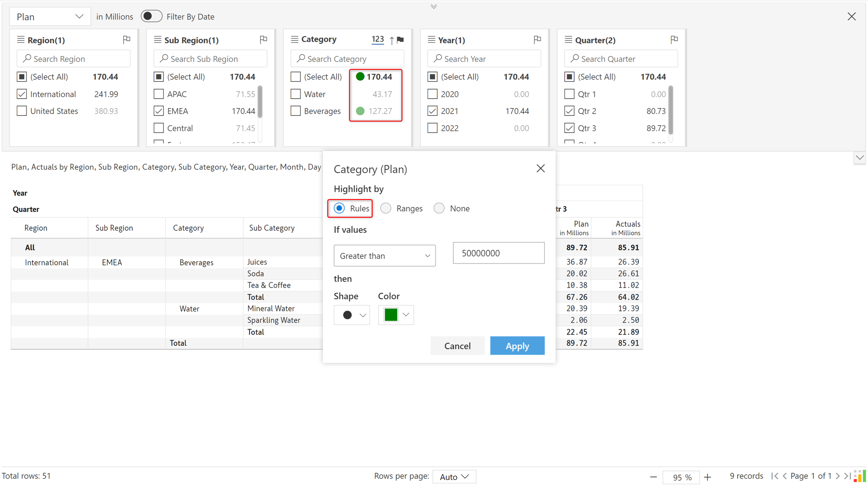Click the Quarter panel flag icon
868x487 pixels.
click(674, 40)
